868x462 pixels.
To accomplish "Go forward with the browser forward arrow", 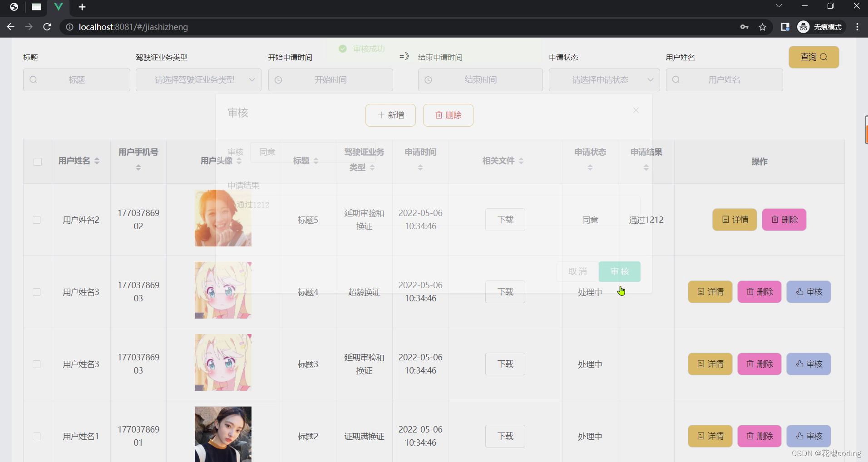I will 29,27.
